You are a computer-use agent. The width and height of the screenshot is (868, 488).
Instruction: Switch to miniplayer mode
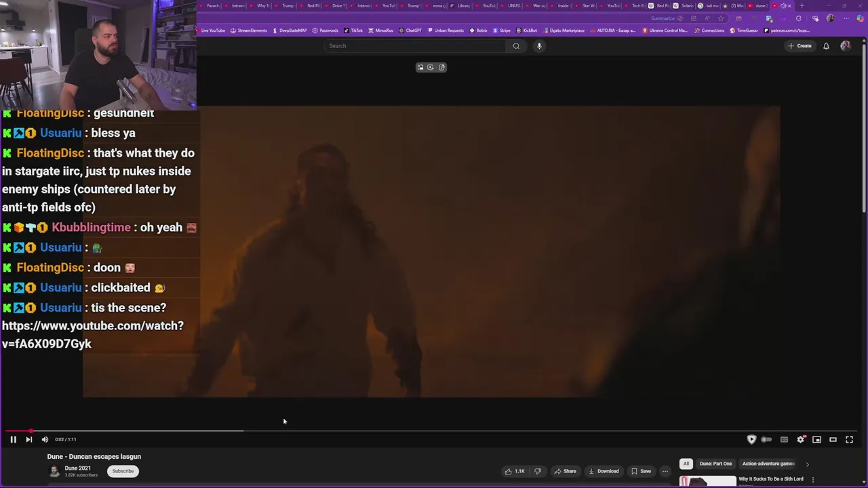816,439
